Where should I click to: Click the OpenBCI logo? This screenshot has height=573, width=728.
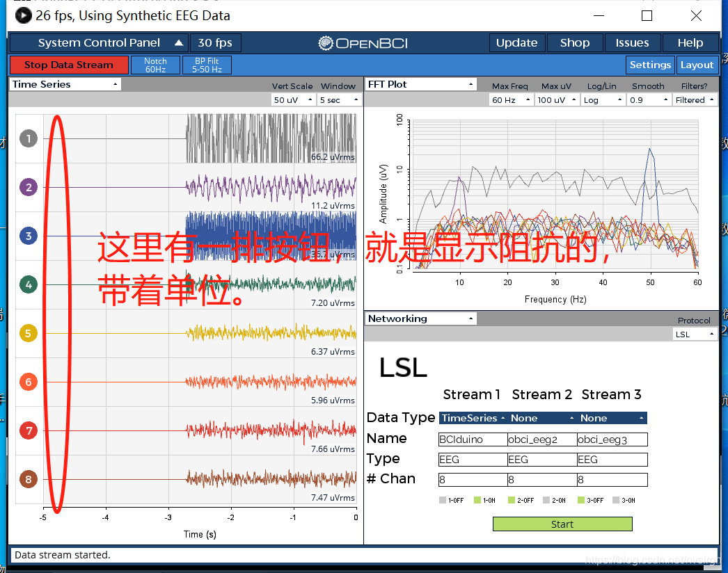click(x=363, y=43)
